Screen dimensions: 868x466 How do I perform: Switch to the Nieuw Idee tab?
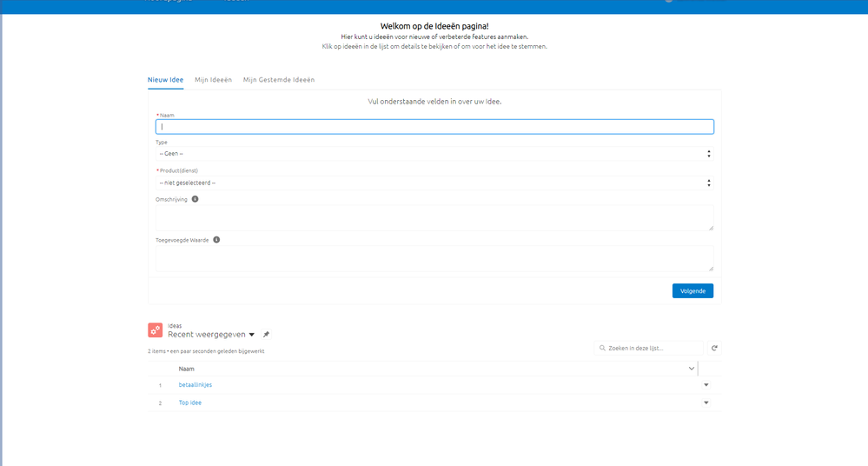pos(165,80)
